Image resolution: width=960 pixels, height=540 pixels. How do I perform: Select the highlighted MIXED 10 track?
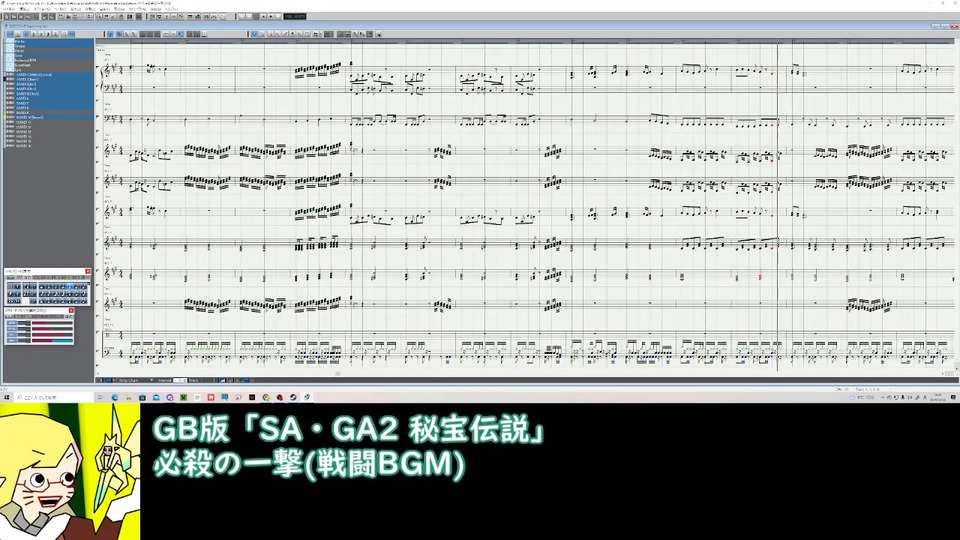pos(49,118)
